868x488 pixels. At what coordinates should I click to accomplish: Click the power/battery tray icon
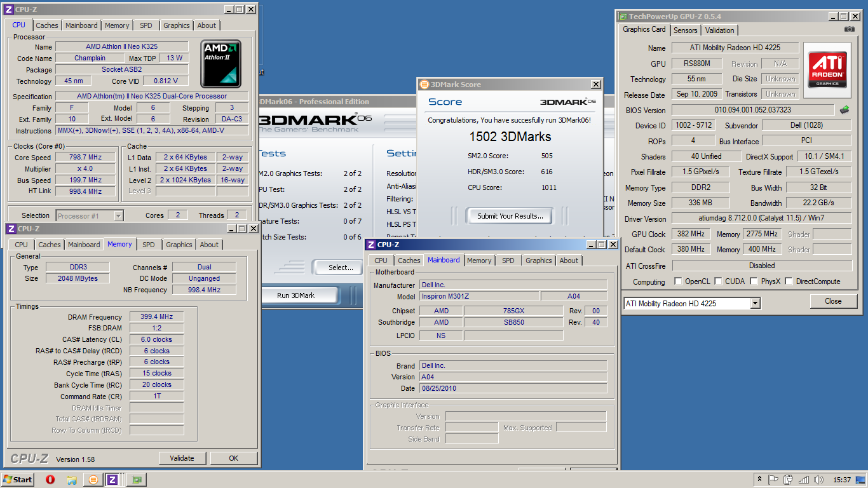tap(789, 480)
